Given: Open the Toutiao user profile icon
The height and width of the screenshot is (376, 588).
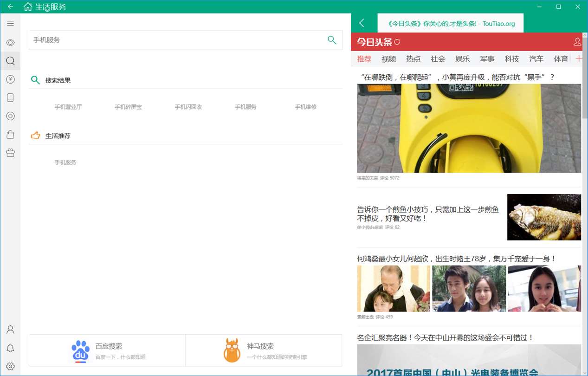Looking at the screenshot, I should pos(577,42).
